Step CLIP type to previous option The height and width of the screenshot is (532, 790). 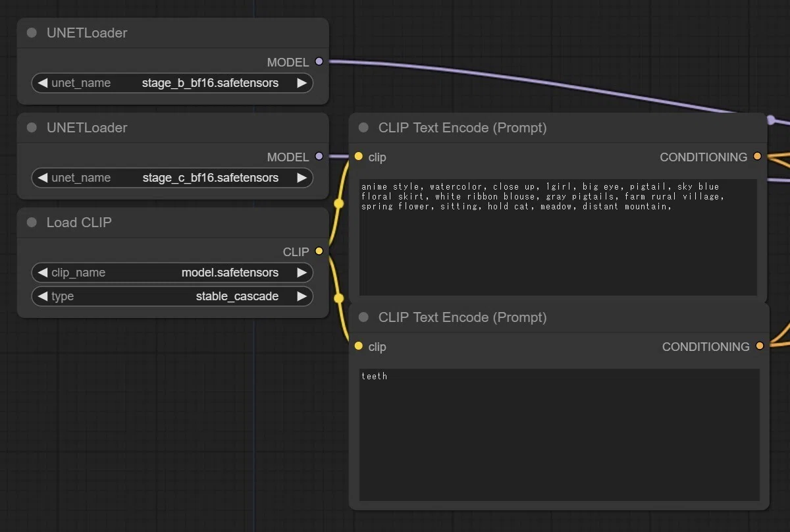43,296
